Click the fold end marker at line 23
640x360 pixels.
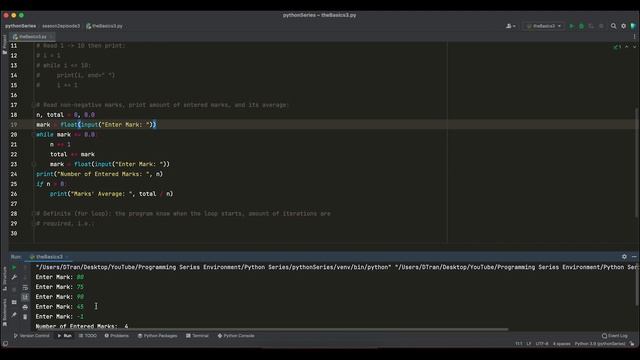pos(33,164)
